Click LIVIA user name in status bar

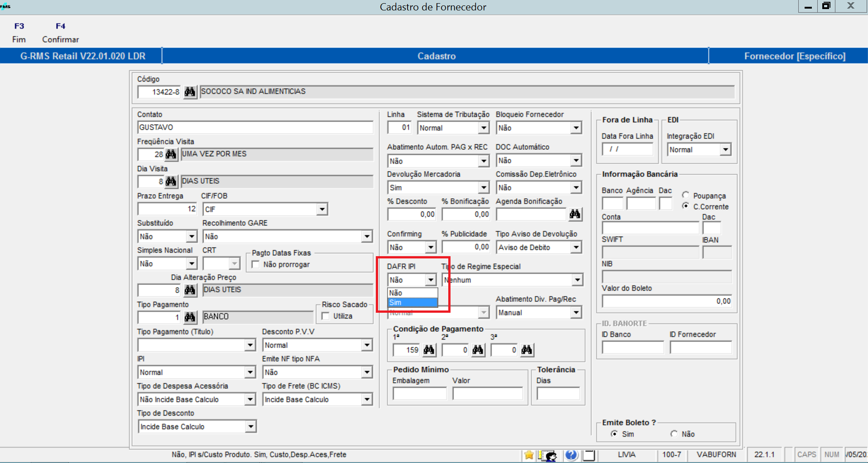coord(627,454)
